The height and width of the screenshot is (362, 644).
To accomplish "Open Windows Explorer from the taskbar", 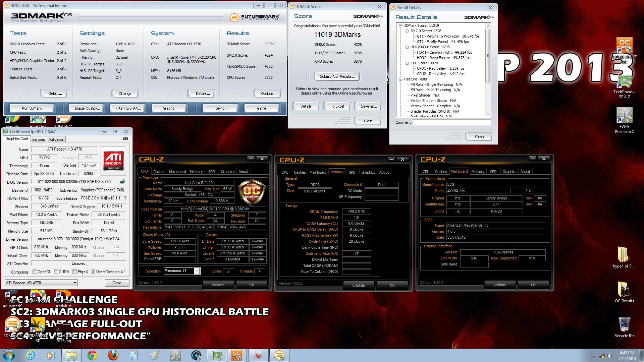I will point(71,355).
